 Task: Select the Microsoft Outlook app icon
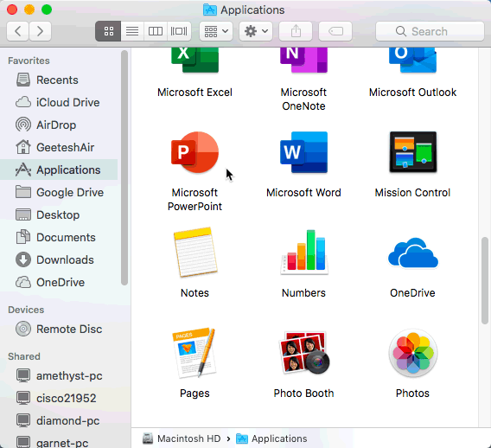pos(412,61)
